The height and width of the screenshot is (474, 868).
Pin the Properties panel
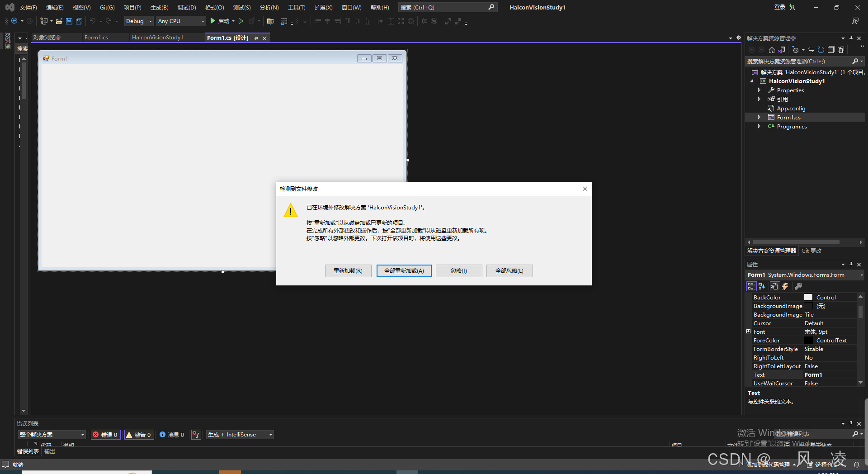pos(851,264)
